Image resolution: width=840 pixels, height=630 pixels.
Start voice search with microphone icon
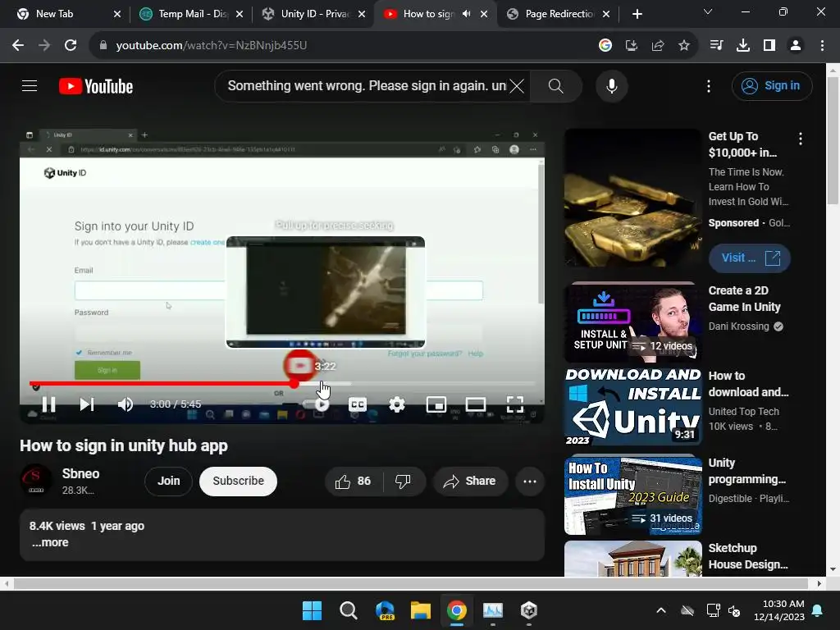pos(612,85)
